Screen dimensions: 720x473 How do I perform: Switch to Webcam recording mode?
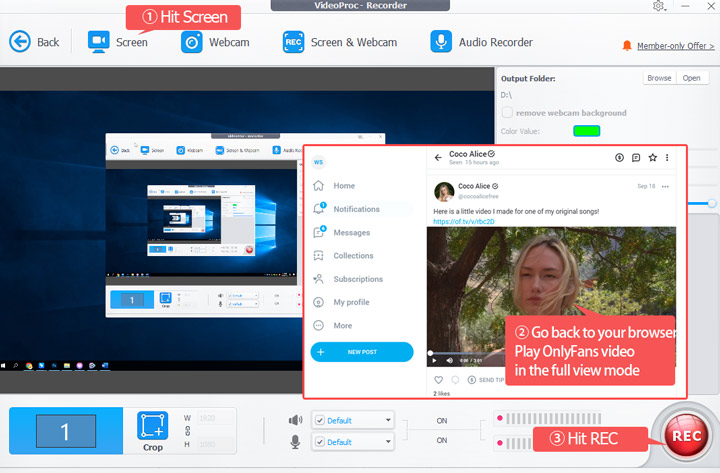point(215,42)
